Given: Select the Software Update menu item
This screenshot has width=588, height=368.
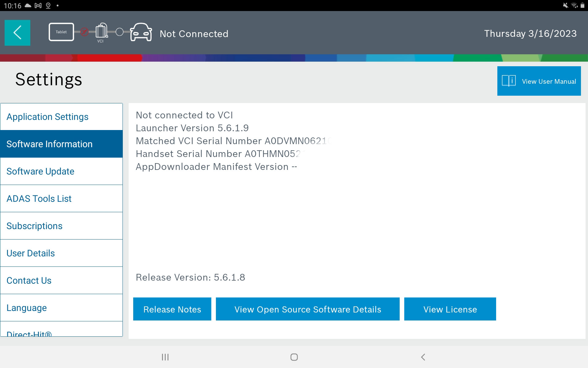Looking at the screenshot, I should click(61, 171).
